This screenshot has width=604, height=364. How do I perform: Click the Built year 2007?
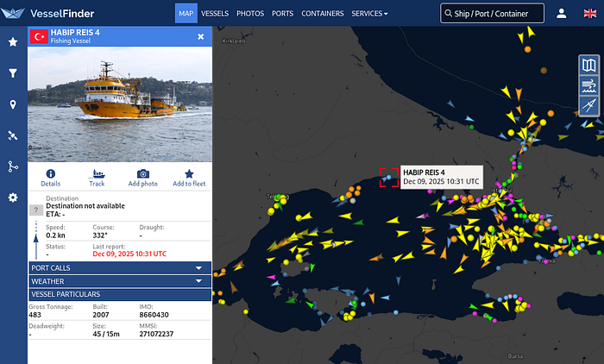(x=101, y=315)
